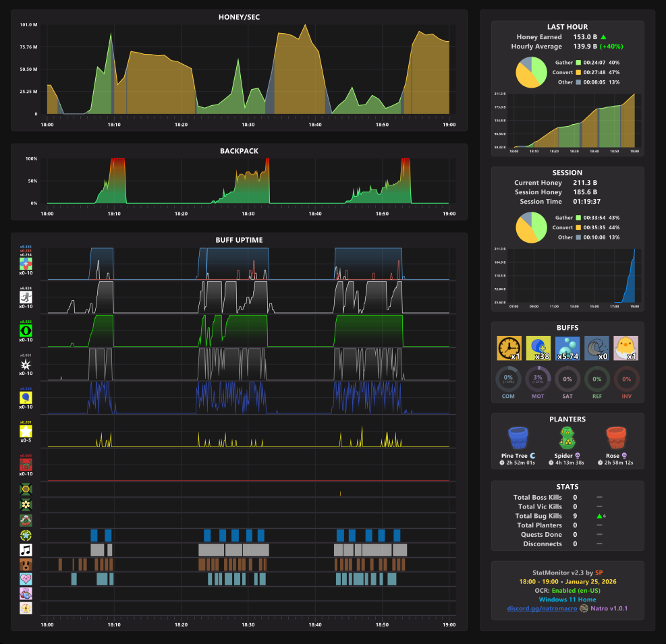The height and width of the screenshot is (644, 666).
Task: Click the brown bear buff row icon
Action: point(26,564)
